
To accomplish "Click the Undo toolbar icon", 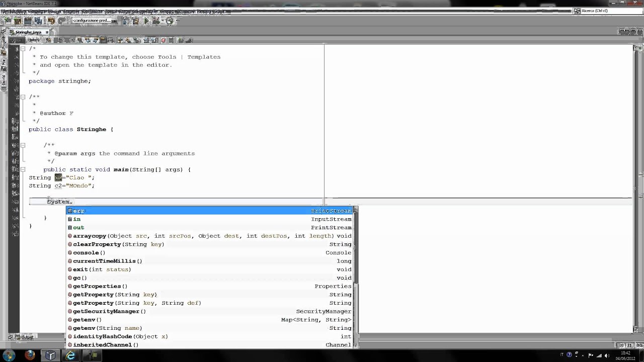I will tap(51, 21).
